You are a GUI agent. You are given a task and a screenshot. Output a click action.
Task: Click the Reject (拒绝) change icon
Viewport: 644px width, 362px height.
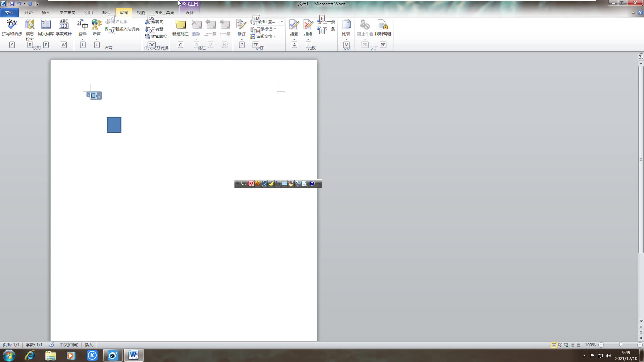308,25
